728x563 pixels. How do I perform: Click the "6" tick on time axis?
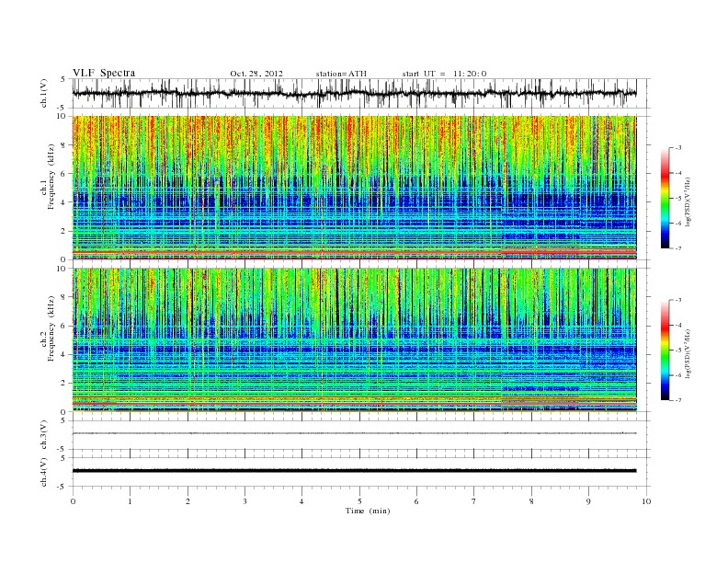[416, 501]
